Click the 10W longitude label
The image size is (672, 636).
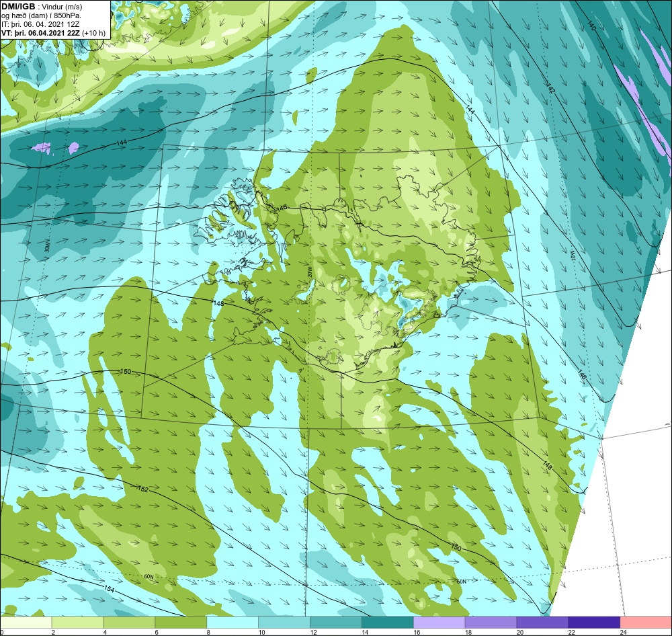coord(573,256)
